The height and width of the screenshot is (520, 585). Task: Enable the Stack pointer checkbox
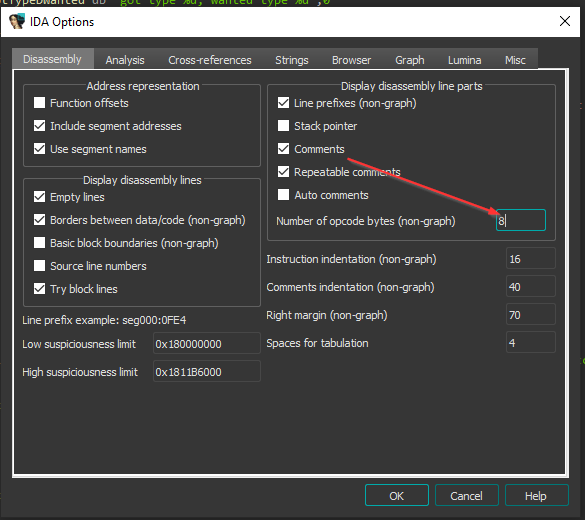(x=283, y=126)
